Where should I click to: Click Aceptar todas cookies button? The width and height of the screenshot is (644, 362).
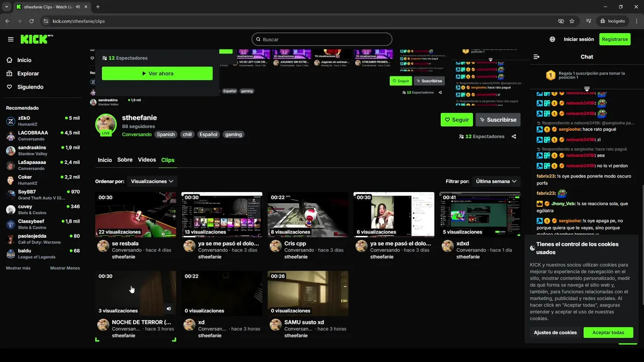pos(608,332)
